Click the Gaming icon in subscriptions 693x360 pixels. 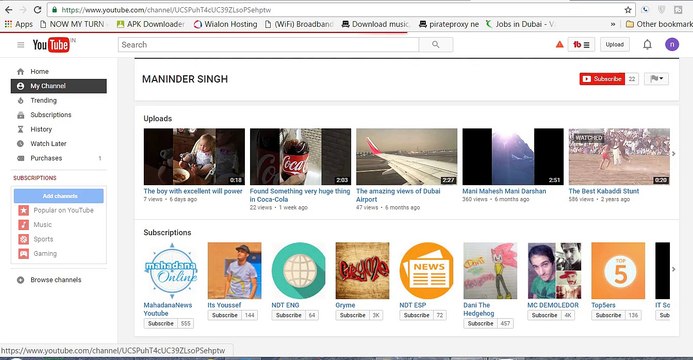coord(23,254)
